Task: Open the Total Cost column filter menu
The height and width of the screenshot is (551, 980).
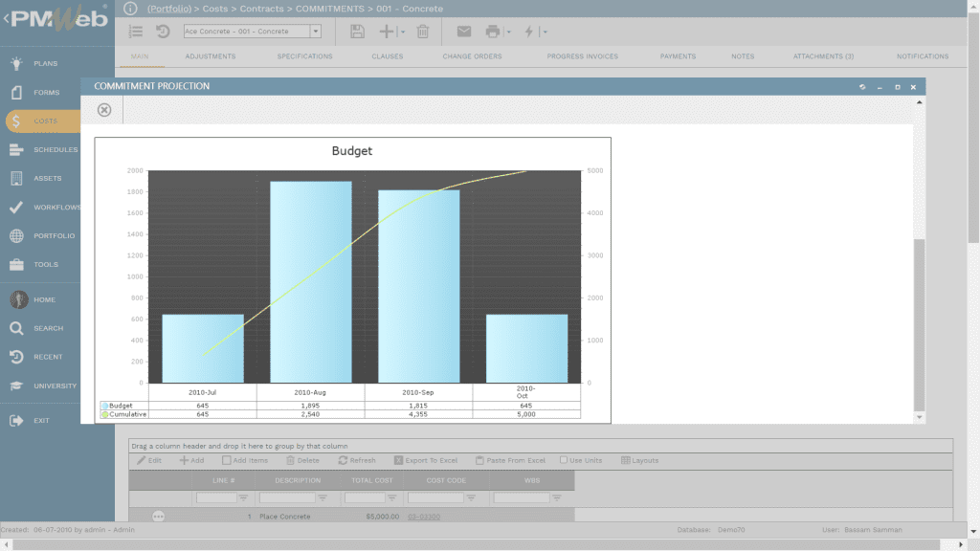Action: coord(391,497)
